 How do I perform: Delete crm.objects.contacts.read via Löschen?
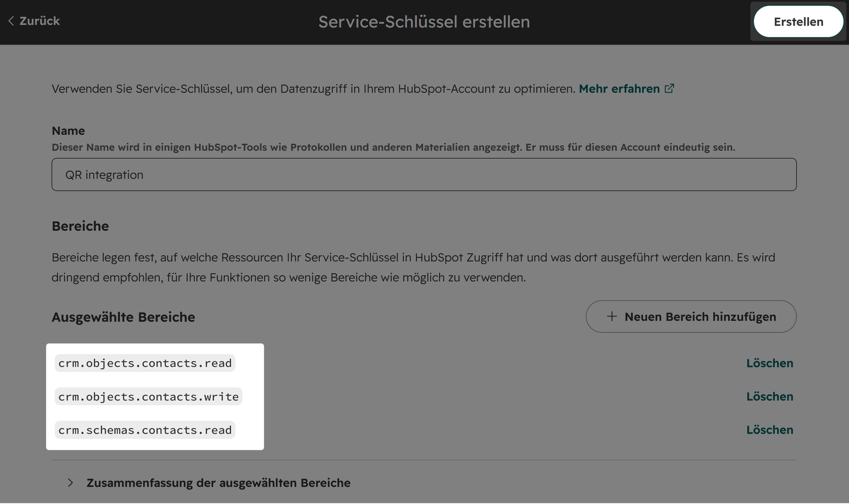[769, 363]
